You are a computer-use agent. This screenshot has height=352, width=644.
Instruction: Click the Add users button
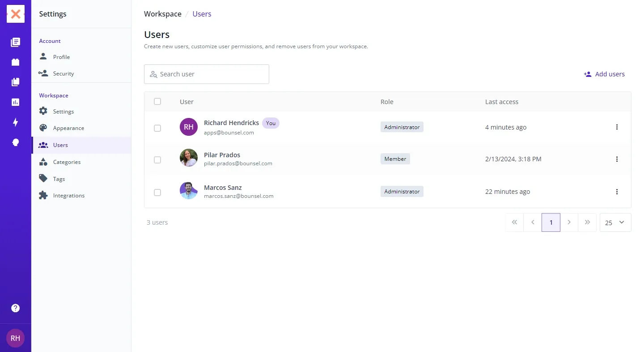pyautogui.click(x=604, y=74)
